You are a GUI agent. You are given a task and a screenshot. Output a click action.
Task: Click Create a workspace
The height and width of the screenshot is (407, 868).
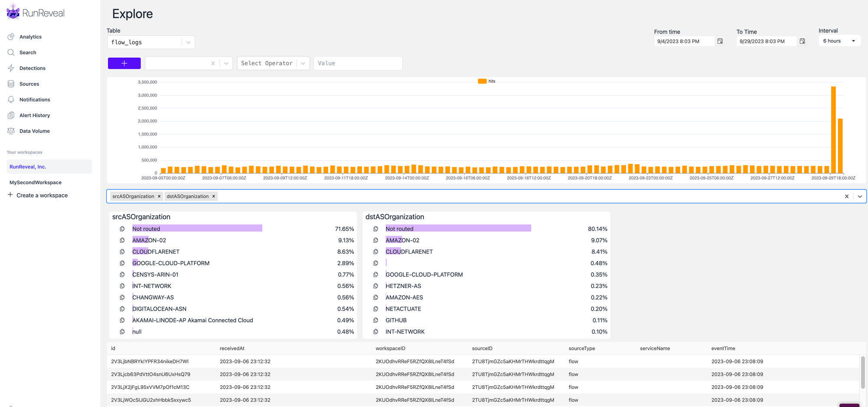(42, 195)
